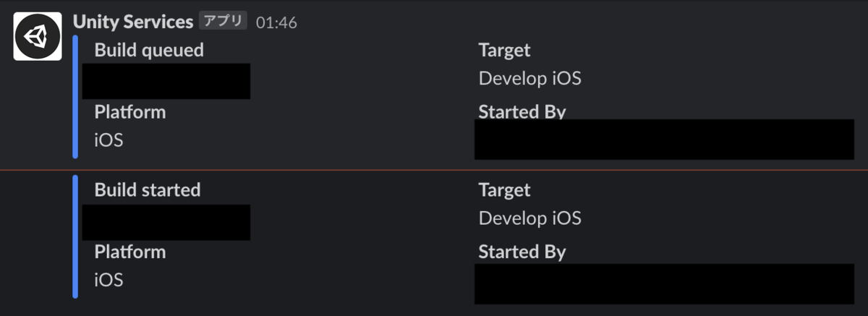Select the blacked-out text under Build queued
Viewport: 868px width, 316px height.
(x=166, y=81)
